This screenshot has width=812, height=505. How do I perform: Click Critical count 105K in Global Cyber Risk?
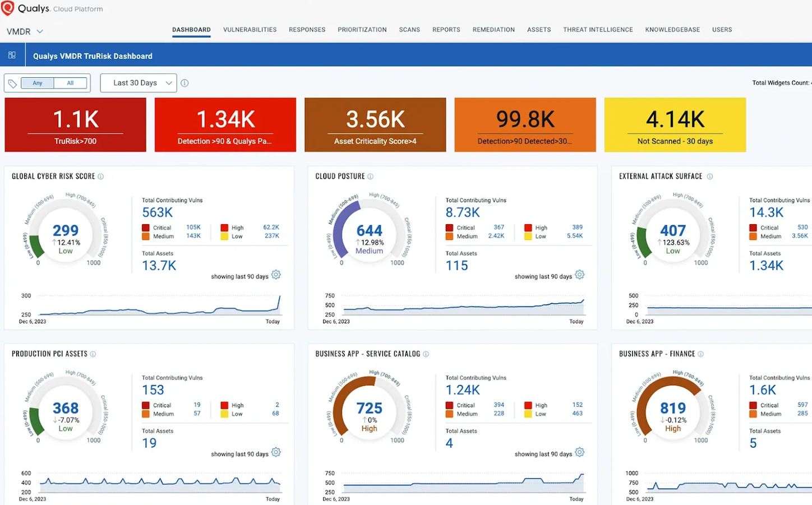[193, 228]
